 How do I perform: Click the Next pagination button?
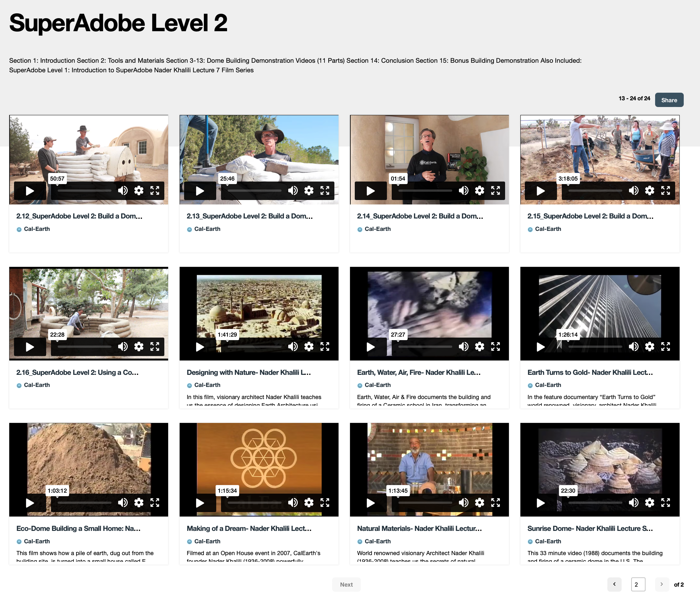pos(346,584)
